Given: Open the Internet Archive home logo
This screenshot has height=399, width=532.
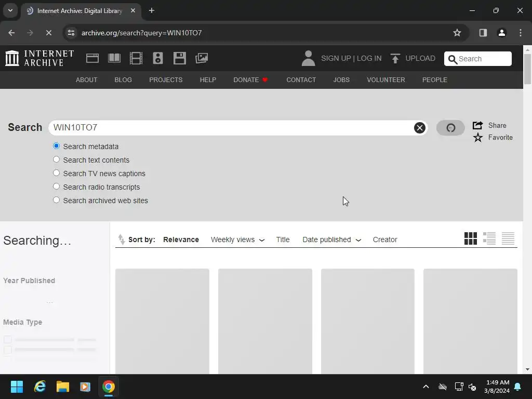Looking at the screenshot, I should point(39,58).
